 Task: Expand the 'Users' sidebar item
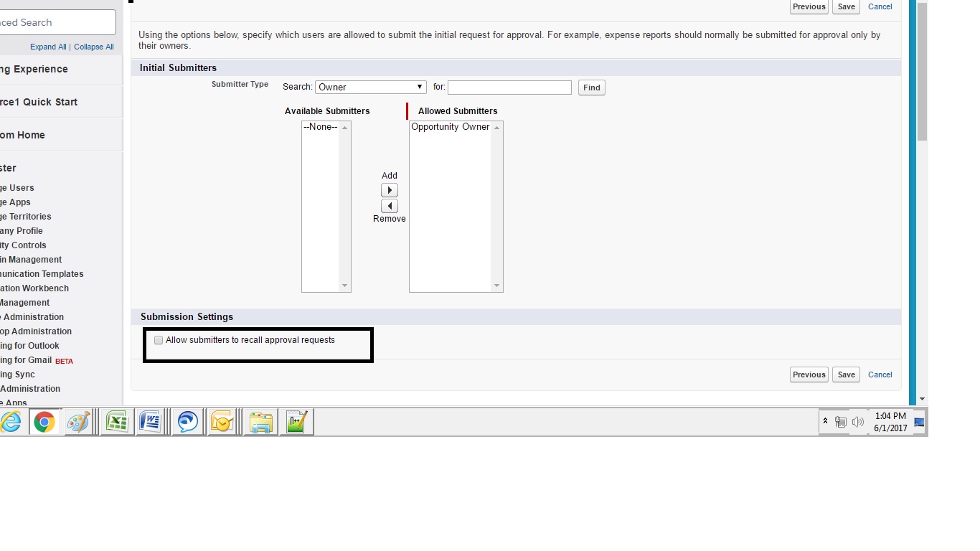(x=17, y=188)
